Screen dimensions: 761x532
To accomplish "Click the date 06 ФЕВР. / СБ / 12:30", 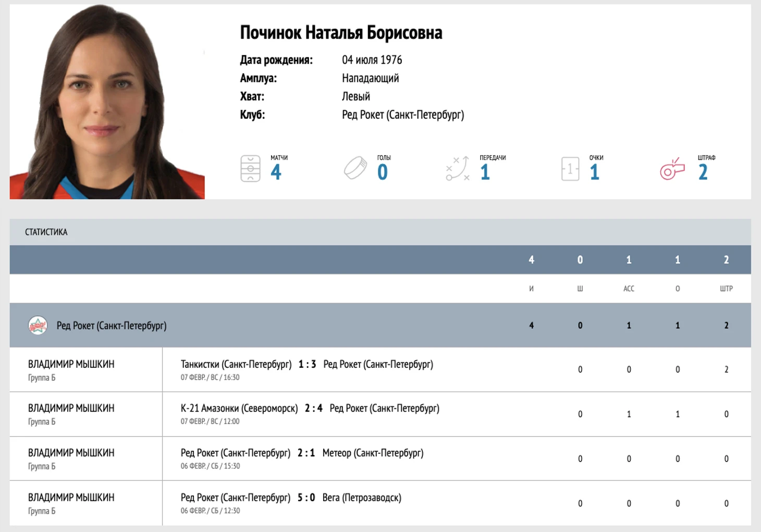I will coord(211,511).
